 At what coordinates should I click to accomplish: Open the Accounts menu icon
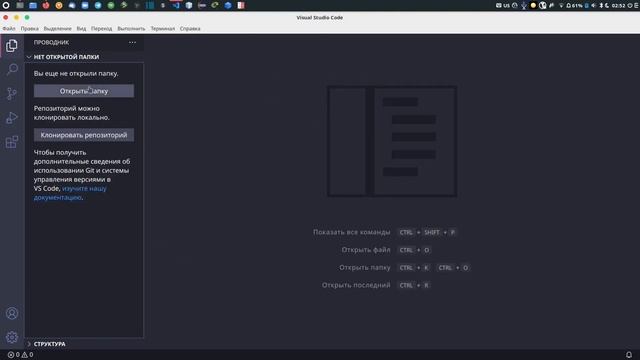12,313
